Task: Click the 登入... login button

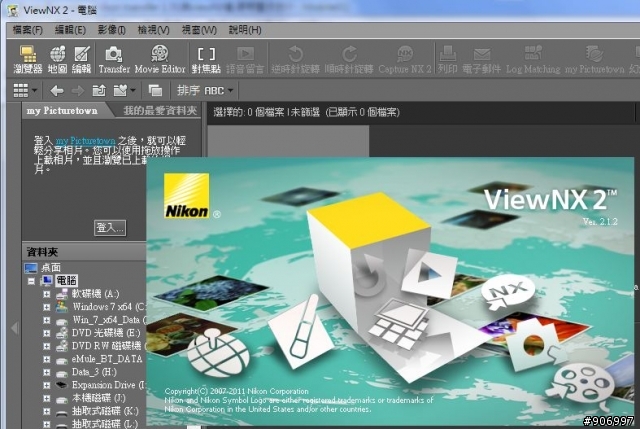Action: [x=110, y=228]
